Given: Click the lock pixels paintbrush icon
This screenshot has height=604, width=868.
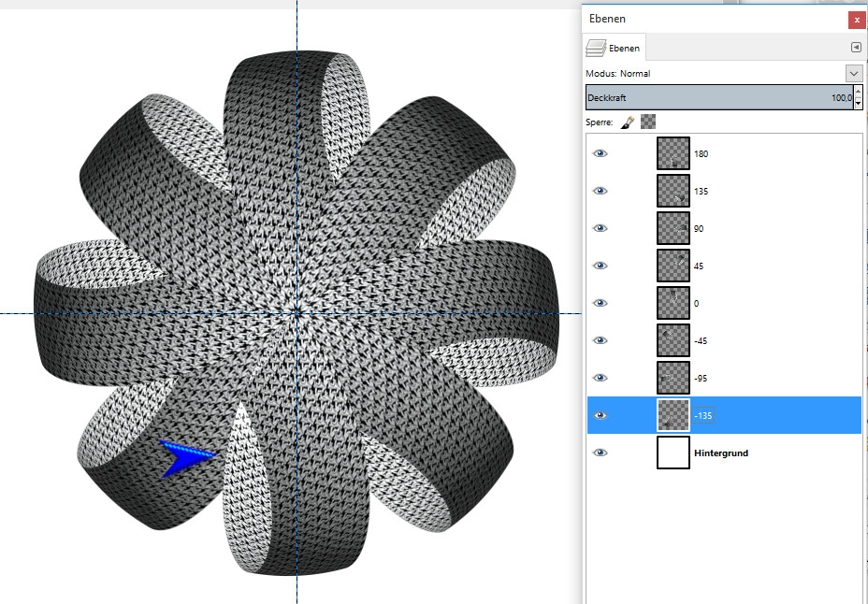Looking at the screenshot, I should [x=628, y=122].
